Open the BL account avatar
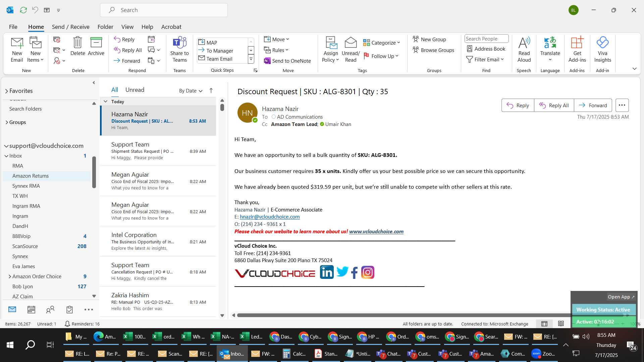Image resolution: width=644 pixels, height=362 pixels. [573, 10]
